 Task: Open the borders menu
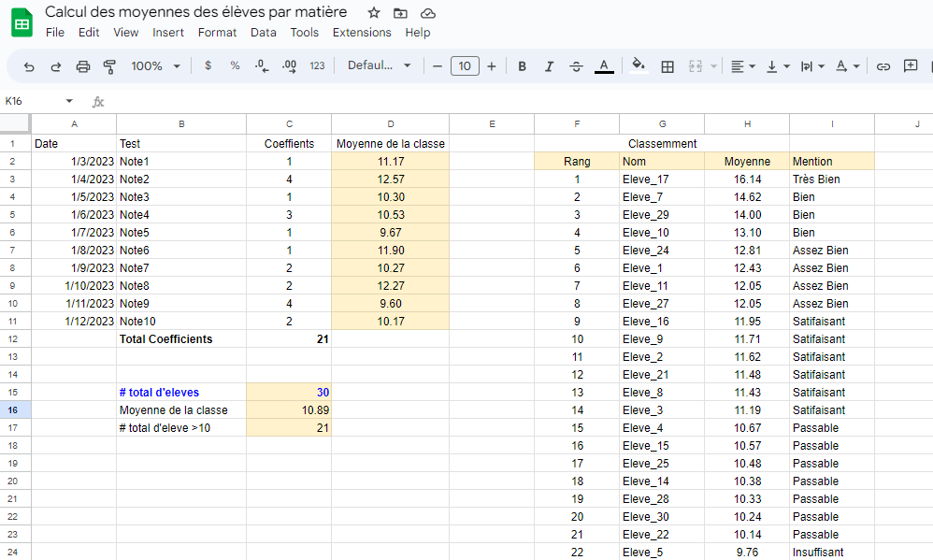667,66
